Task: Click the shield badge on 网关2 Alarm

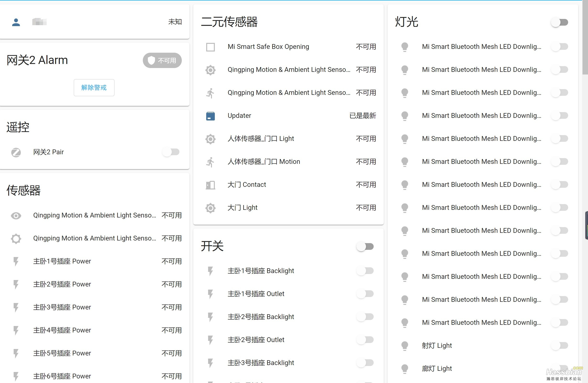Action: click(162, 60)
